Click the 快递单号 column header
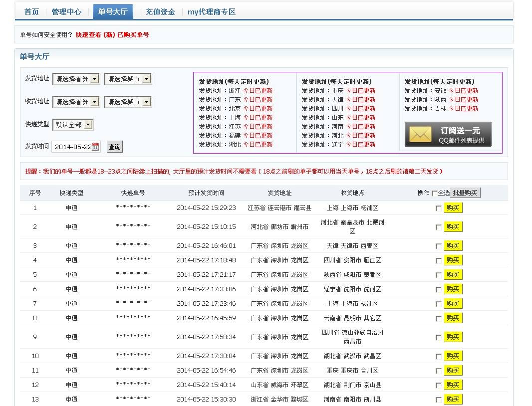This screenshot has width=532, height=406. click(x=133, y=193)
